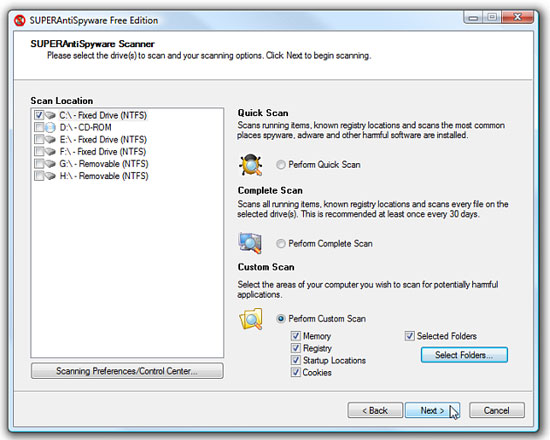Image resolution: width=550 pixels, height=440 pixels.
Task: Check the F:\ Fixed Drive checkbox
Action: click(x=39, y=152)
